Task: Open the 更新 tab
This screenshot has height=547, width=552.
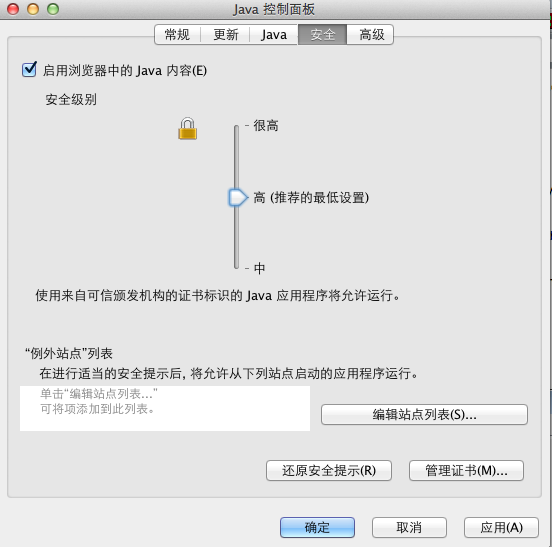Action: point(225,34)
